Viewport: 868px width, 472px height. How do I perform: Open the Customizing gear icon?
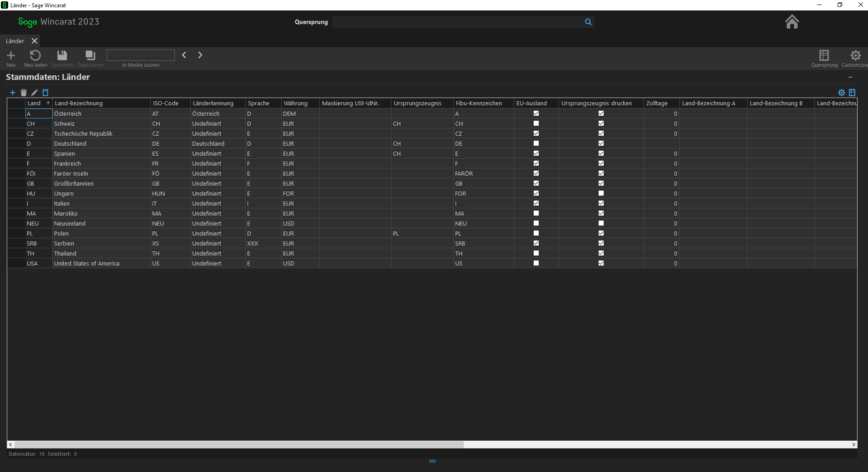click(856, 55)
